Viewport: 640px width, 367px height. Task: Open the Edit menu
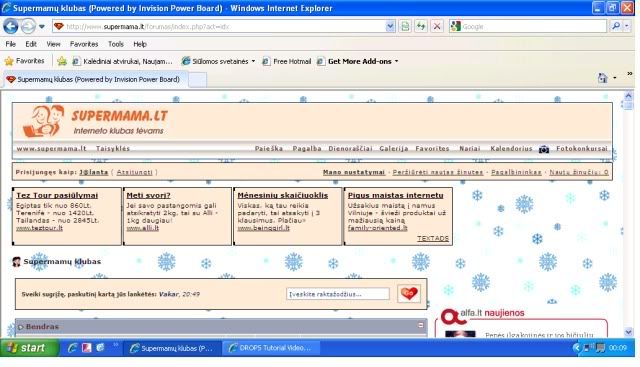point(31,44)
